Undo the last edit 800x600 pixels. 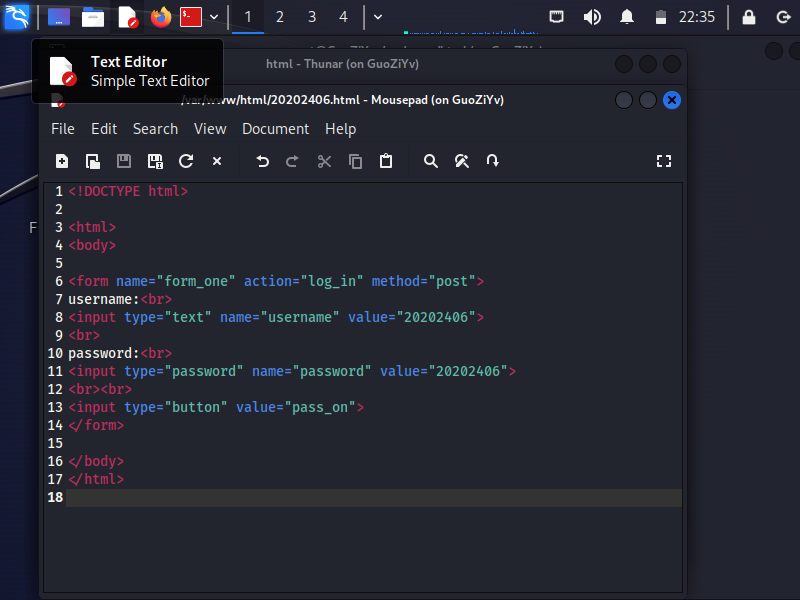262,161
